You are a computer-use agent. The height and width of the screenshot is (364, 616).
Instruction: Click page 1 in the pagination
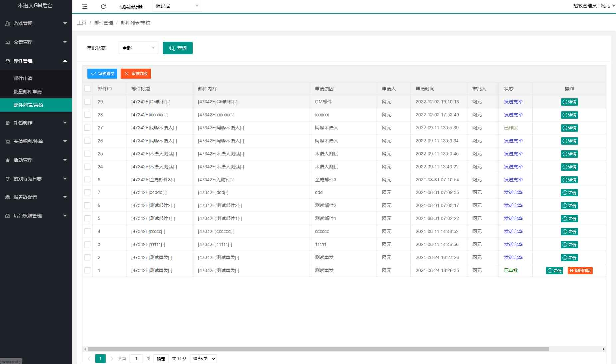pos(100,359)
